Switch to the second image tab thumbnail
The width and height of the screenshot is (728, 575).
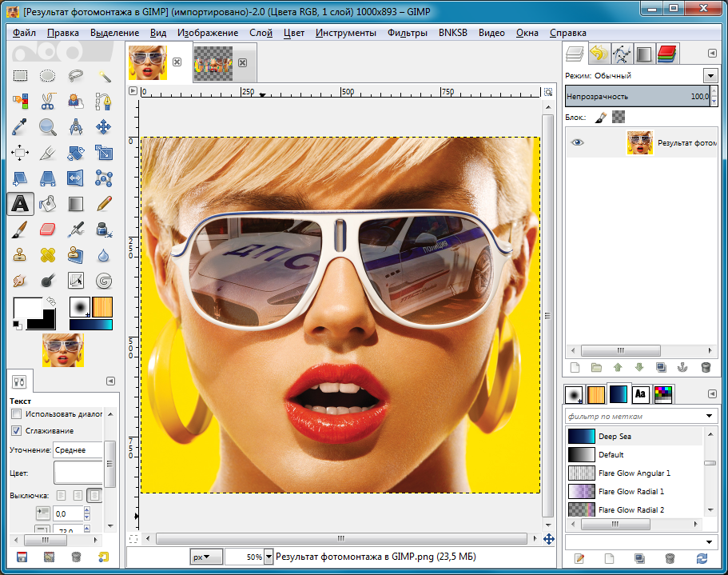pyautogui.click(x=213, y=62)
